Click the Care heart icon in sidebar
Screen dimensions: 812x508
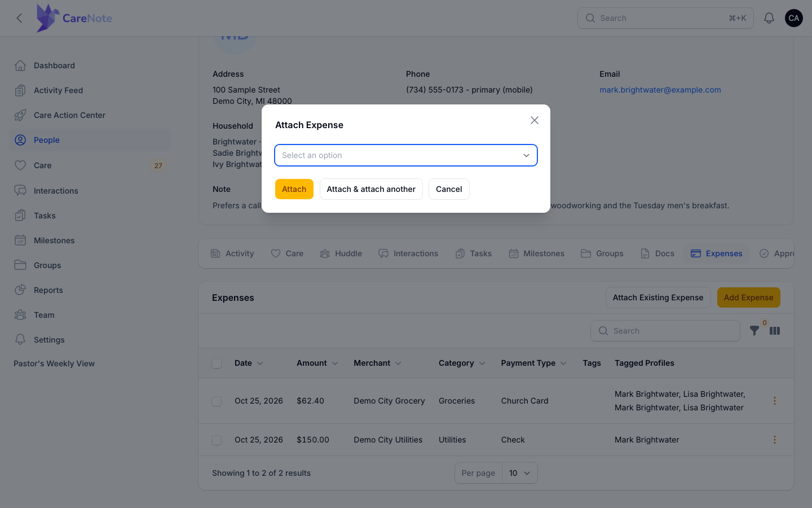point(20,165)
